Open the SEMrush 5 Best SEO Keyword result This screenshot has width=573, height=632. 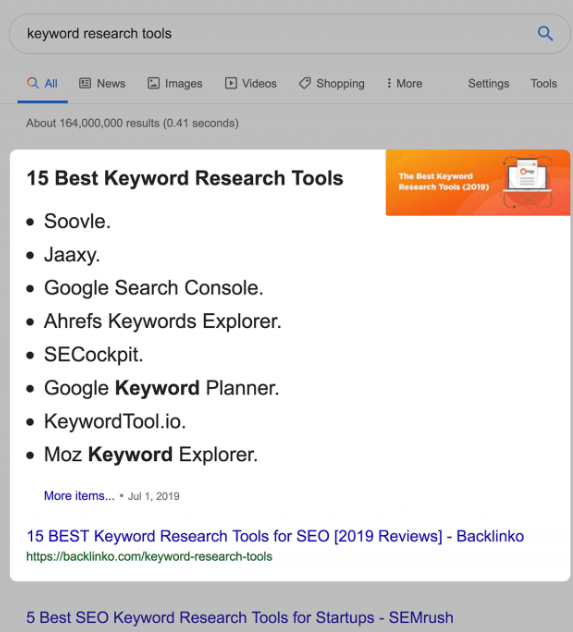[x=240, y=617]
